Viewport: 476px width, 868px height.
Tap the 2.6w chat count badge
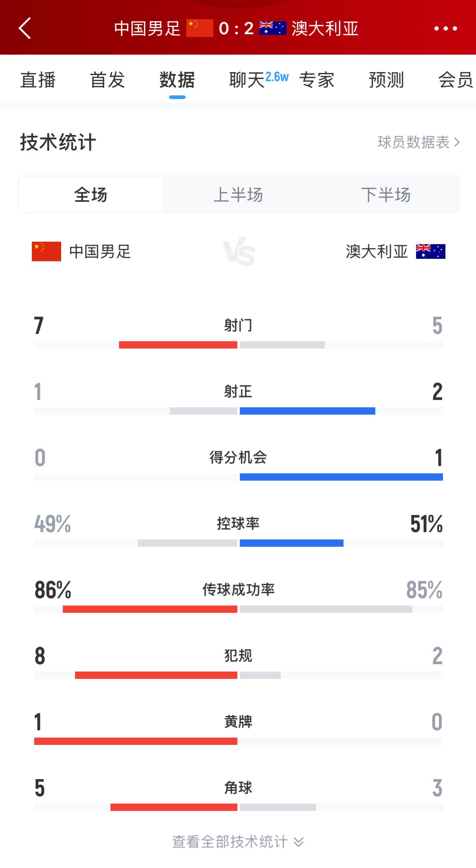pyautogui.click(x=277, y=77)
